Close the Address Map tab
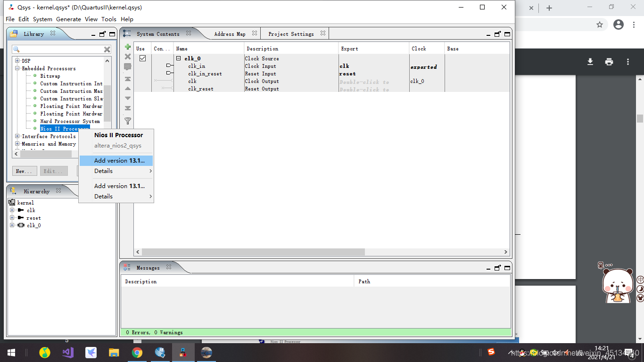644x362 pixels. (255, 33)
